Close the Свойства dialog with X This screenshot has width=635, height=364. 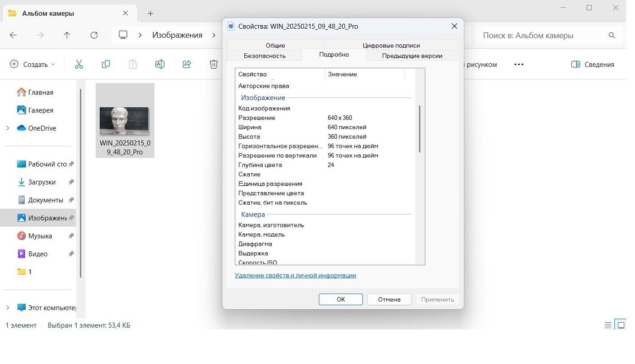coord(454,26)
